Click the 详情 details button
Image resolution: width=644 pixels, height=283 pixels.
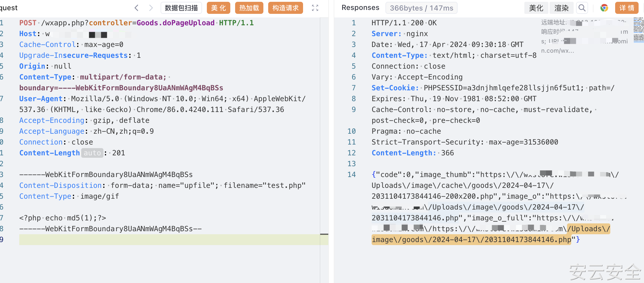(627, 8)
